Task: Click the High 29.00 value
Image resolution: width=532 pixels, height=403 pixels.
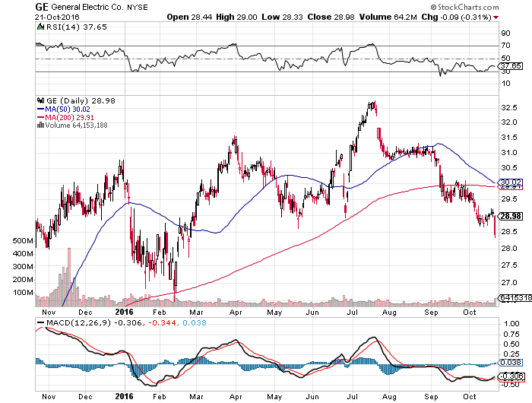Action: (x=236, y=17)
